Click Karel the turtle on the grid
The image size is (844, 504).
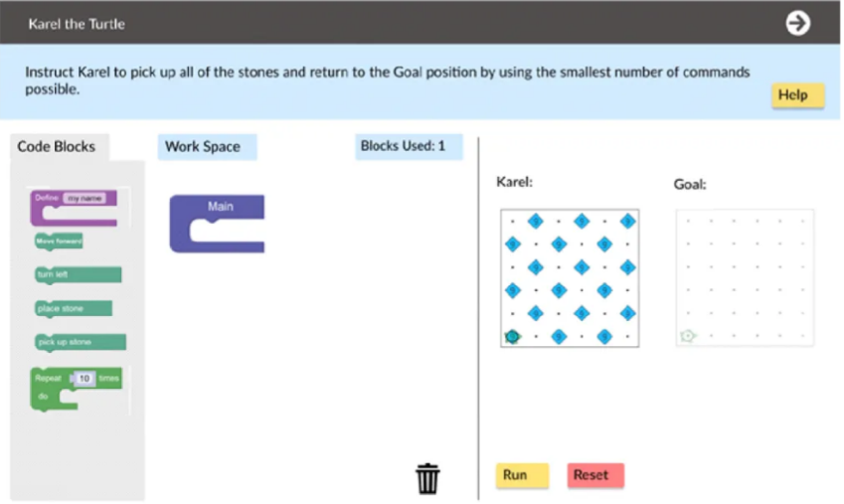(513, 337)
